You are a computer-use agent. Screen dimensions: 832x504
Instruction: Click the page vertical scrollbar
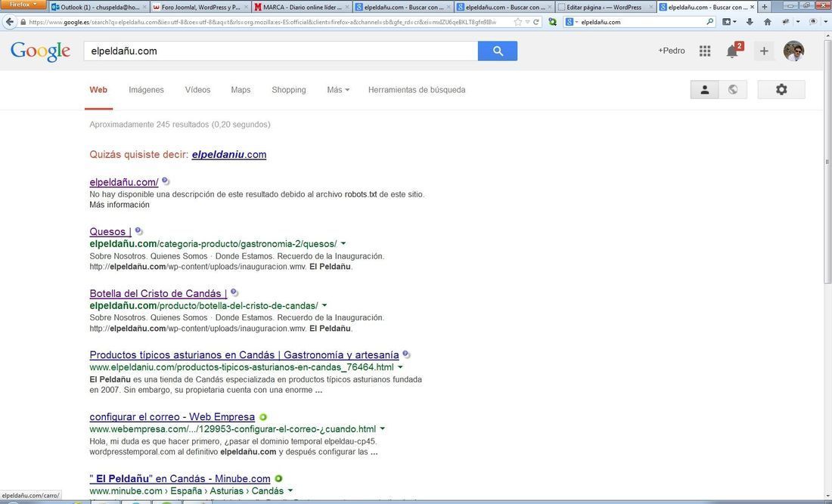tap(827, 161)
